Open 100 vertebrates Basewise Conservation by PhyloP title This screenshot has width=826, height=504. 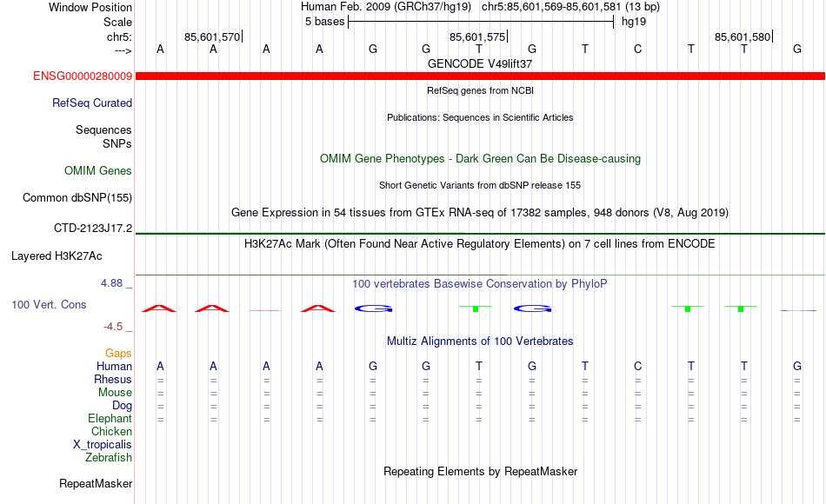(480, 284)
